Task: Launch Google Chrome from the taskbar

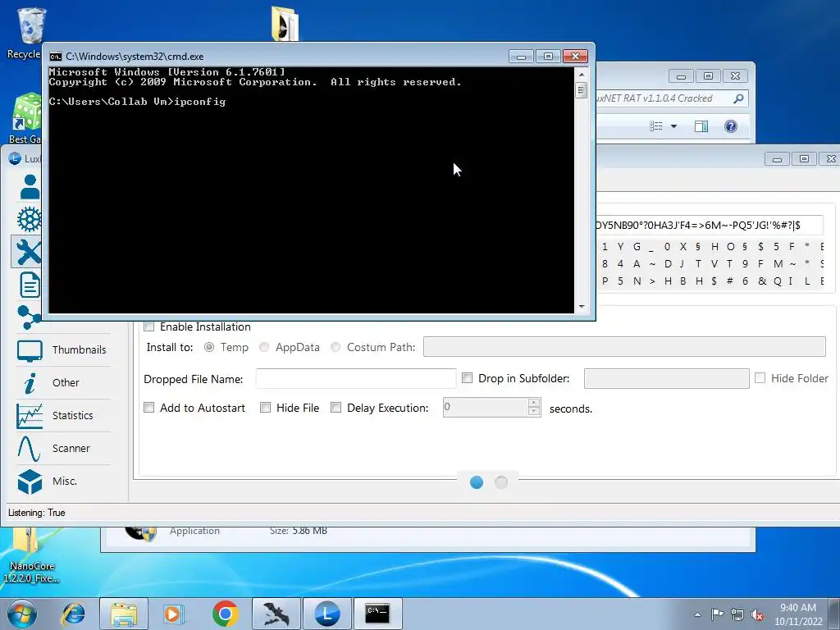Action: click(225, 614)
